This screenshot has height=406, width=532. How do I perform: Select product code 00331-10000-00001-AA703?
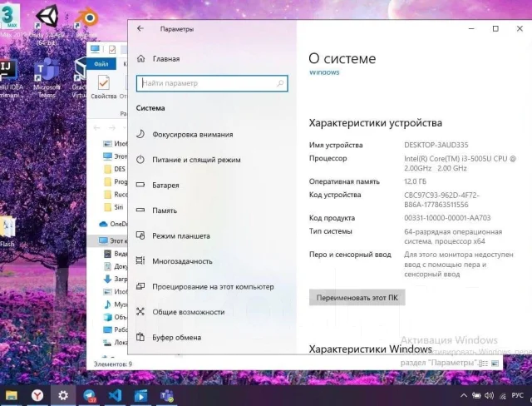coord(447,218)
